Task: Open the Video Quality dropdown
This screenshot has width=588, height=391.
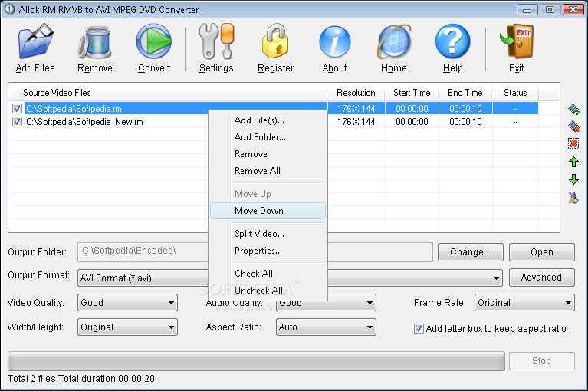Action: click(127, 303)
